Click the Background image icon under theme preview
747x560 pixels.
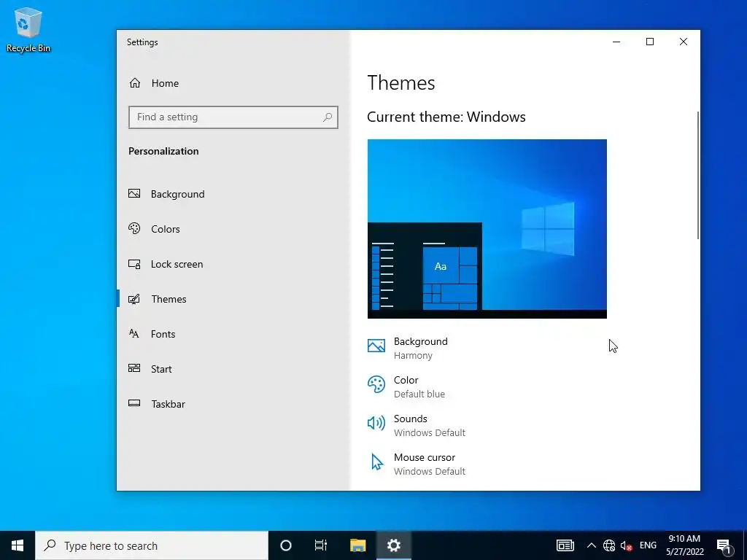click(x=376, y=346)
